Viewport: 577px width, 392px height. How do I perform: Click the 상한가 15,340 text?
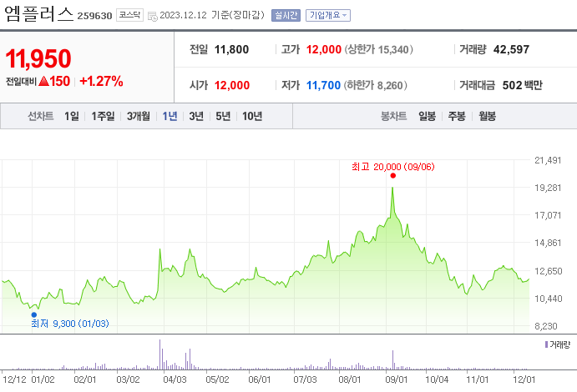(x=378, y=49)
